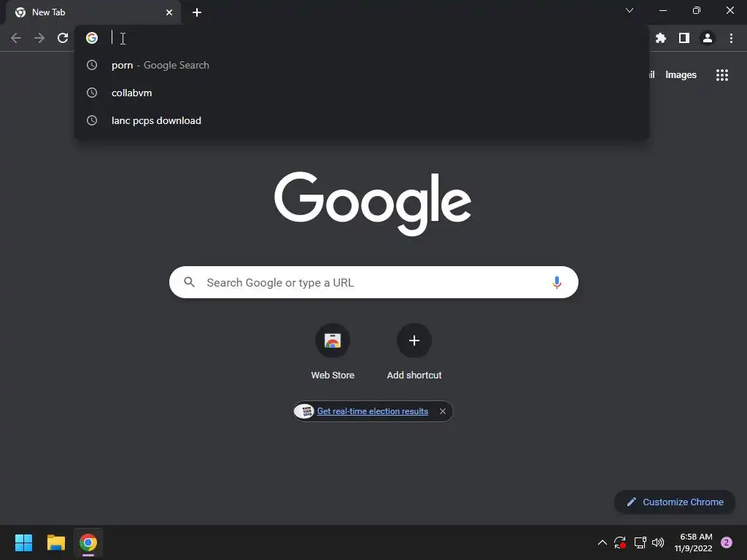The image size is (747, 560).
Task: Click the clock icon beside lanc pcps download
Action: 92,120
